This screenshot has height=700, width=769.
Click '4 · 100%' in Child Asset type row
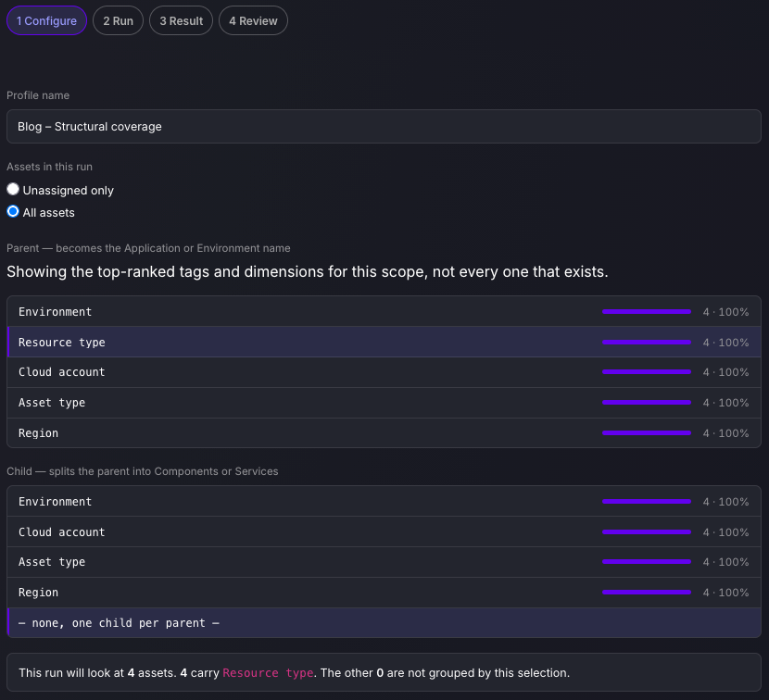point(725,562)
